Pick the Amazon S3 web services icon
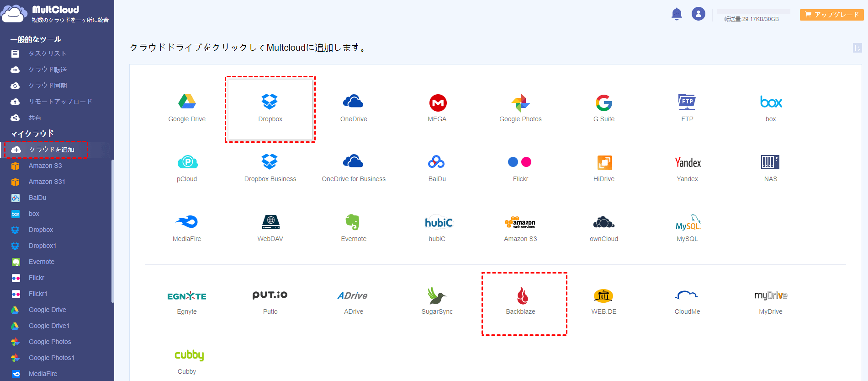The height and width of the screenshot is (381, 868). (x=520, y=222)
